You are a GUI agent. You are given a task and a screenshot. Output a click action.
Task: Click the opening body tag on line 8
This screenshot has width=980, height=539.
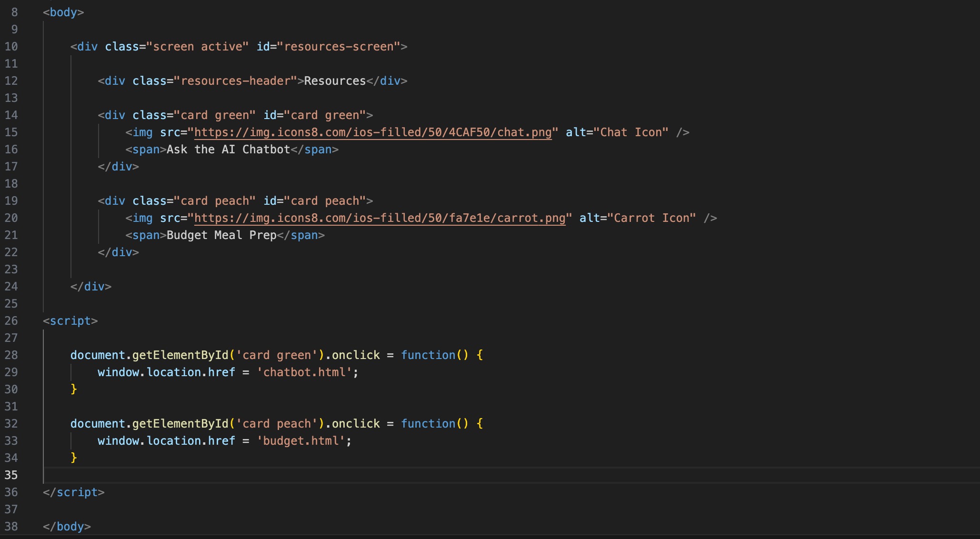[63, 12]
